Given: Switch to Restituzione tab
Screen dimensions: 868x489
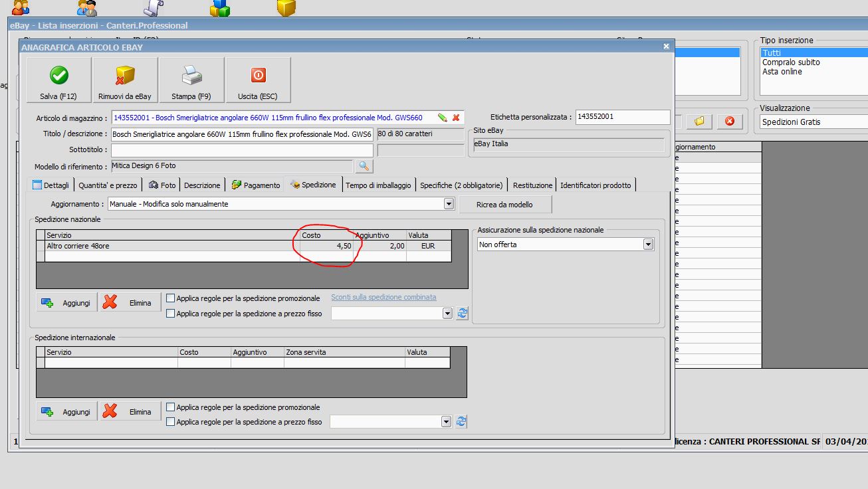Looking at the screenshot, I should [x=532, y=185].
